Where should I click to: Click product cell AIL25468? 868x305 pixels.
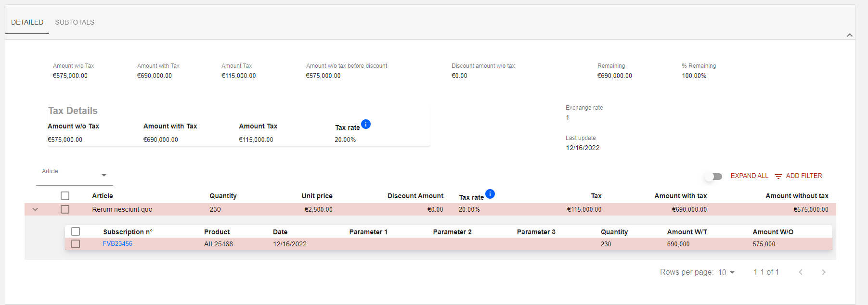pos(219,244)
